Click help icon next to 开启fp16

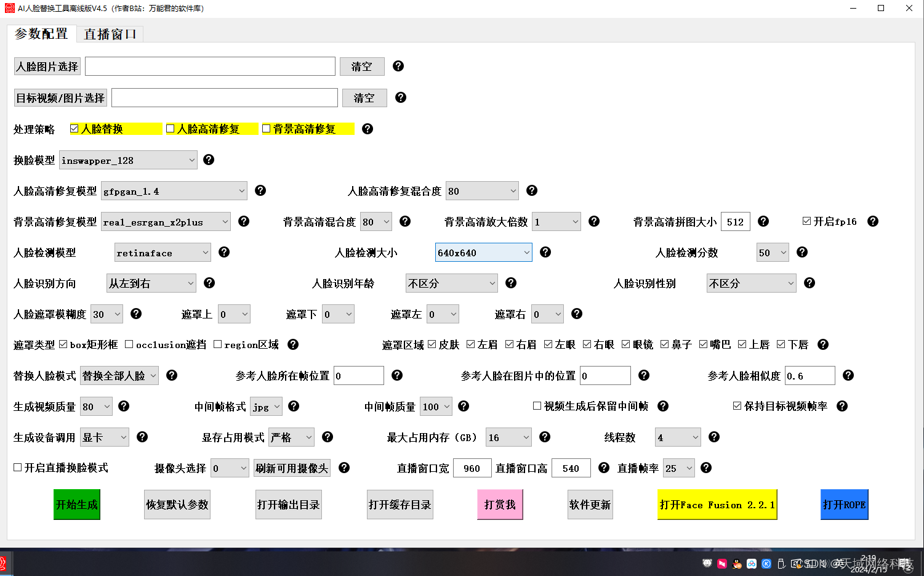coord(873,221)
